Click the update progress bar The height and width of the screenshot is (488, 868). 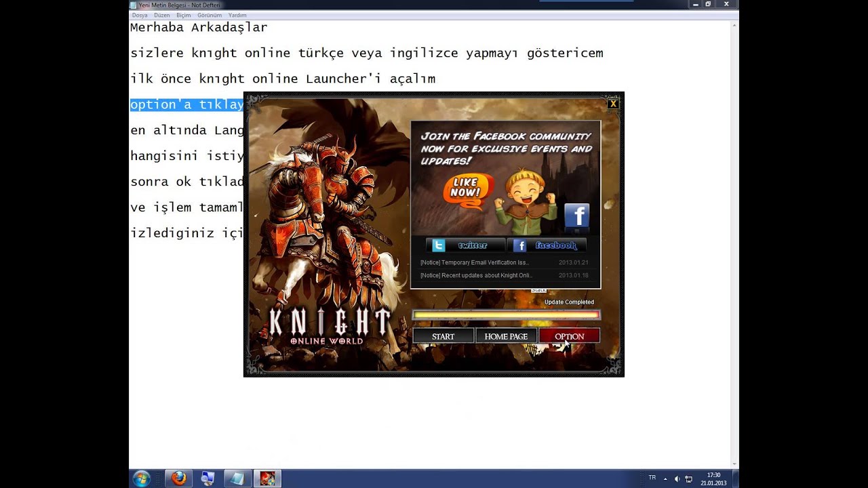click(x=506, y=314)
